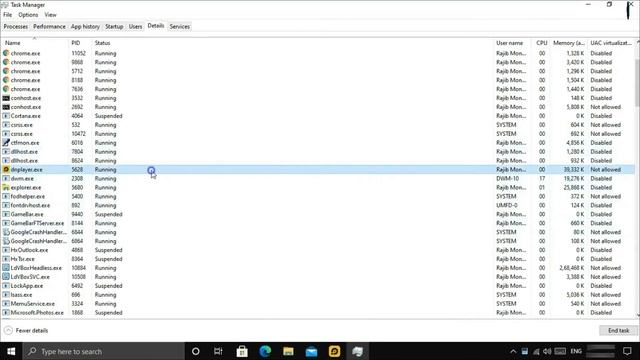Click the Type here to search box
The width and height of the screenshot is (640, 360).
[x=104, y=351]
